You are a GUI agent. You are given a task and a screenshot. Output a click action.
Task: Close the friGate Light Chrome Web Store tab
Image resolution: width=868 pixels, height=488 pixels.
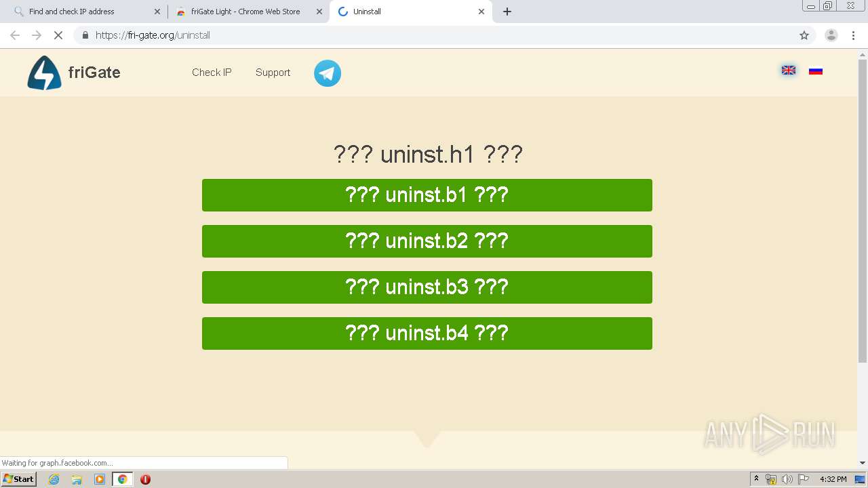point(319,12)
